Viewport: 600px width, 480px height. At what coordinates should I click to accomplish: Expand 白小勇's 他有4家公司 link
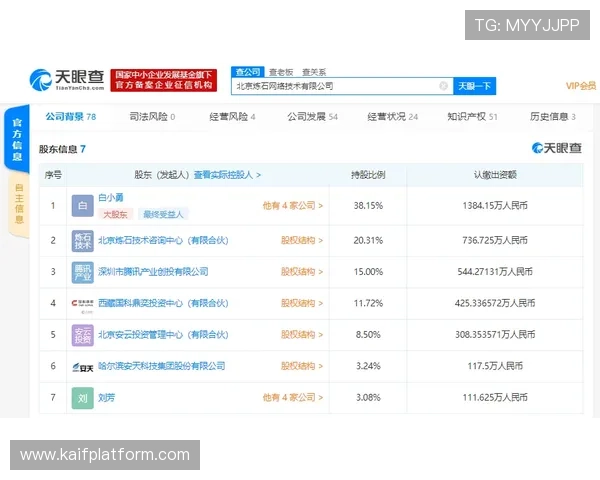pos(293,206)
